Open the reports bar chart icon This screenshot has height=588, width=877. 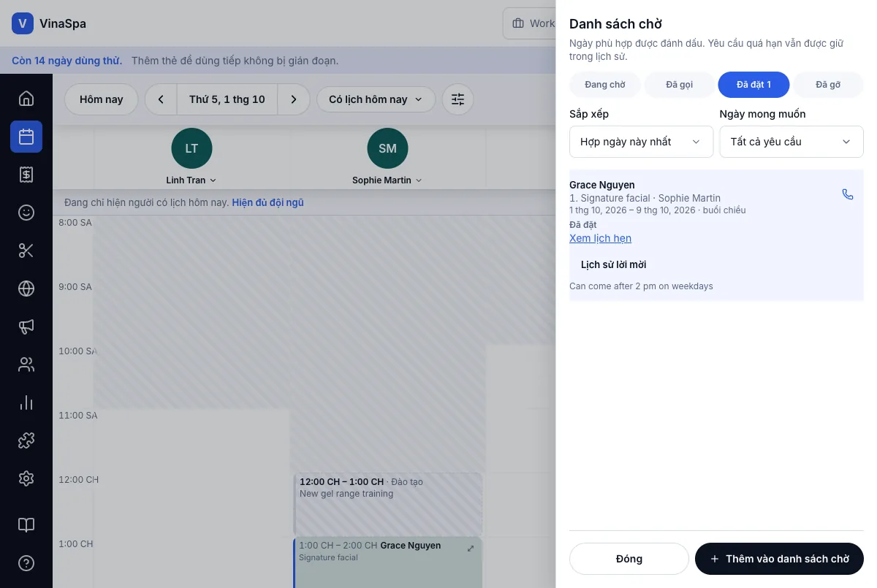pos(26,402)
